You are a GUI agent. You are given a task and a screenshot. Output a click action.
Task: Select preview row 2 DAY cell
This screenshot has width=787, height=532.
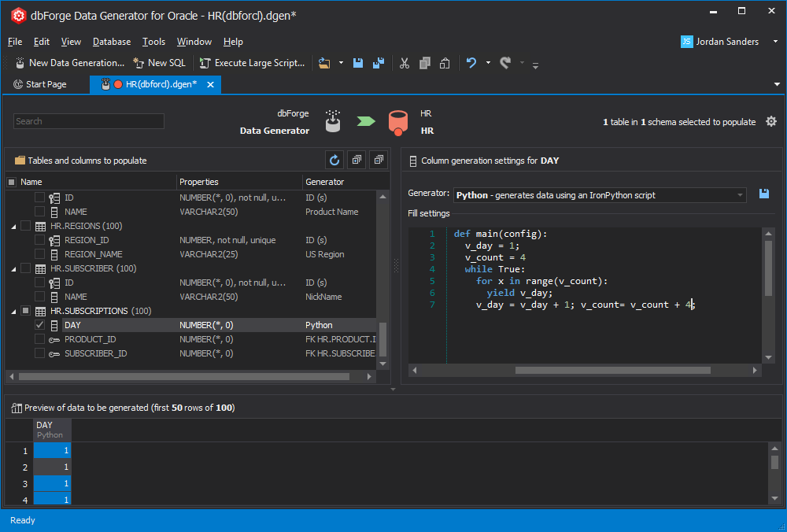(52, 467)
